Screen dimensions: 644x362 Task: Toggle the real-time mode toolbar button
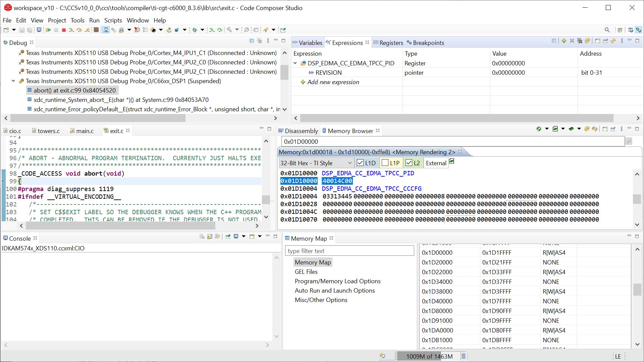[x=106, y=30]
